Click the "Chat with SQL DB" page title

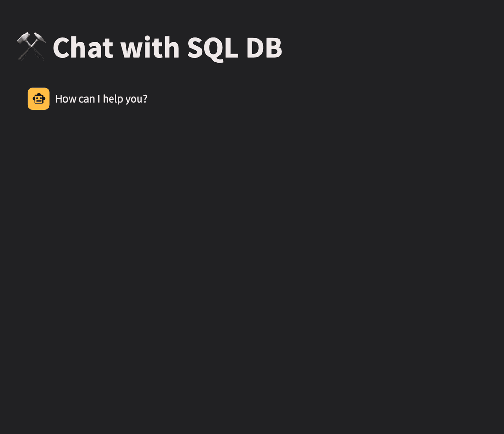[168, 48]
